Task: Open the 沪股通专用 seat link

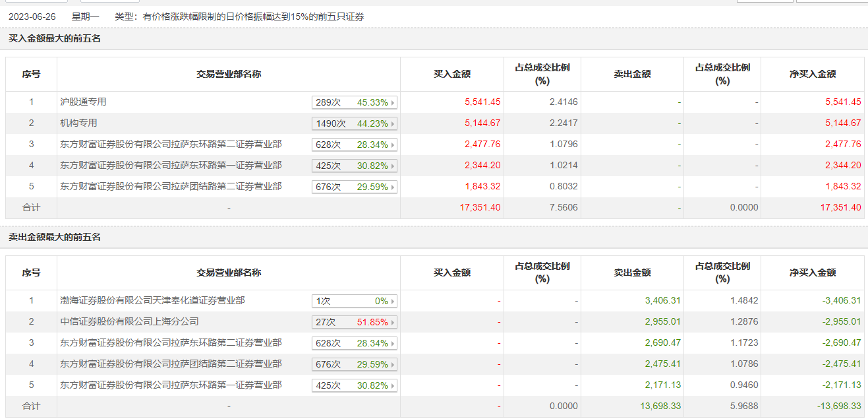Action: [83, 102]
